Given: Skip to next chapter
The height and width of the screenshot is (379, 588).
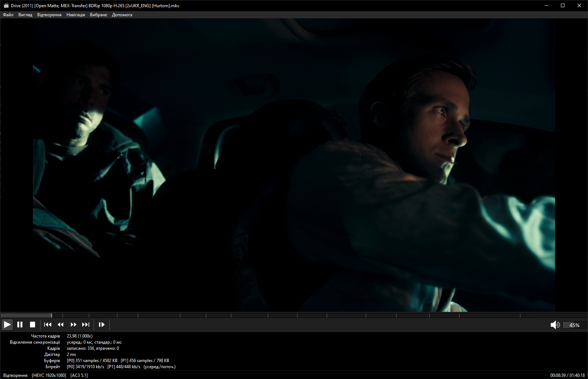Looking at the screenshot, I should coord(86,324).
